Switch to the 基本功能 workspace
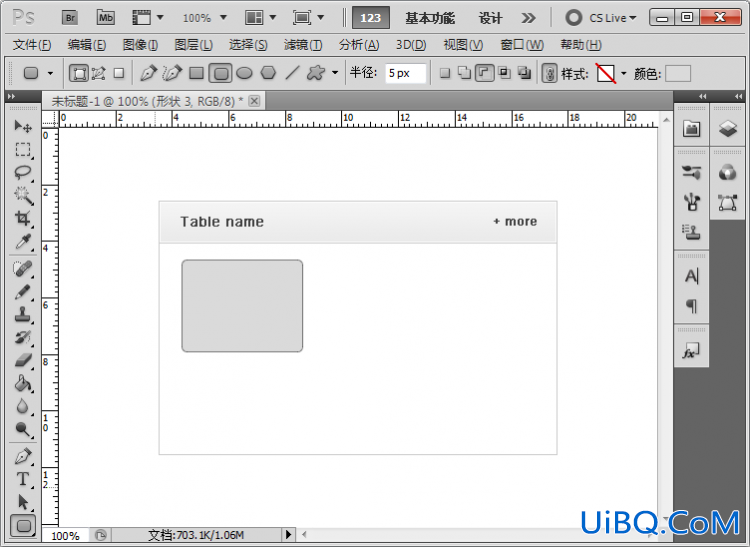 [430, 18]
